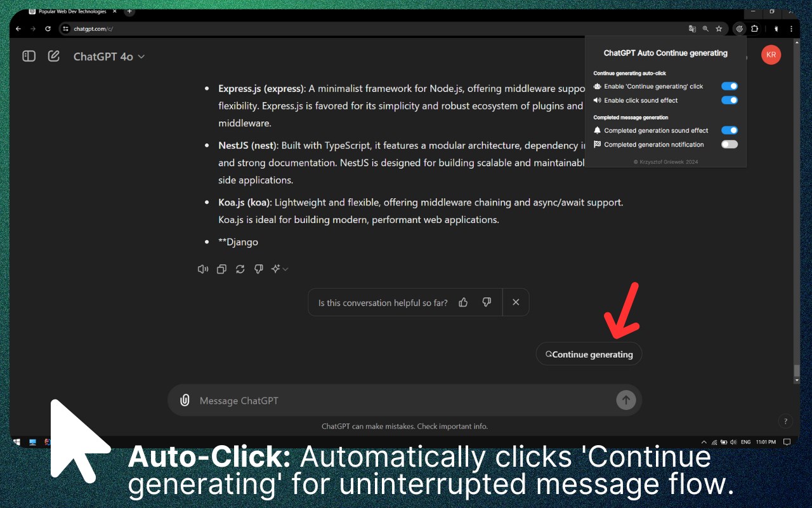Click the '© Krzysztof Gniewek 2024' footer text
The width and height of the screenshot is (812, 508).
pyautogui.click(x=665, y=162)
